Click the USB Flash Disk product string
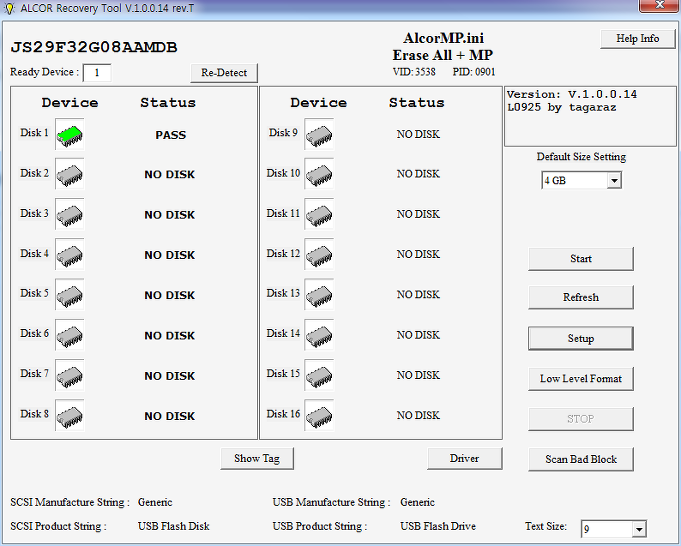This screenshot has width=681, height=546. tap(174, 526)
